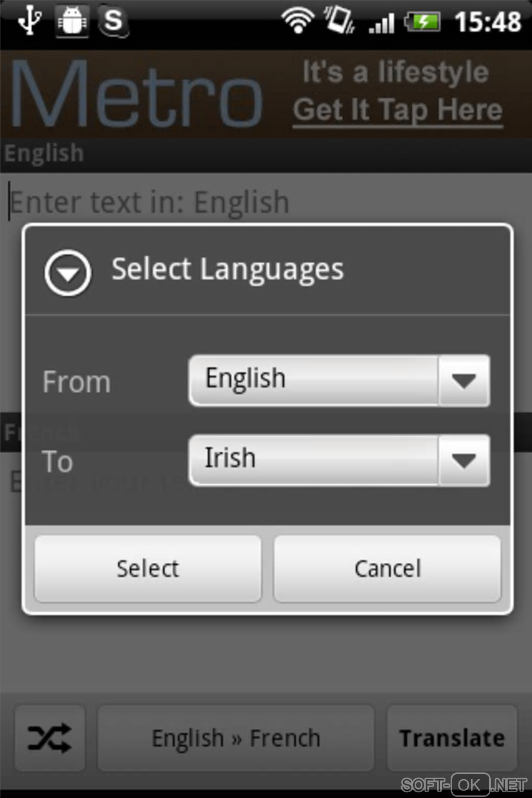The image size is (532, 798).
Task: Tap the battery charging icon
Action: pos(424,22)
